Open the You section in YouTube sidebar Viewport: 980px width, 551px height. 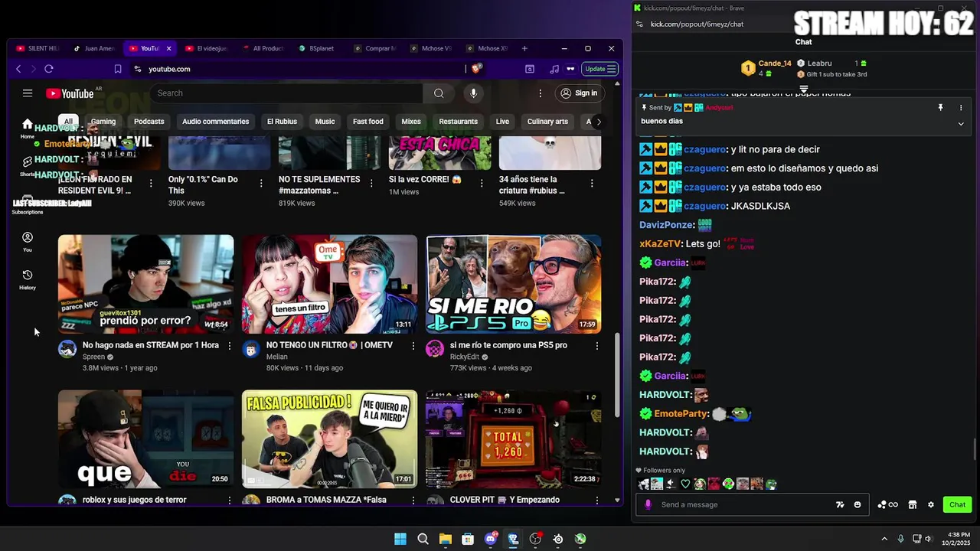[x=28, y=242]
